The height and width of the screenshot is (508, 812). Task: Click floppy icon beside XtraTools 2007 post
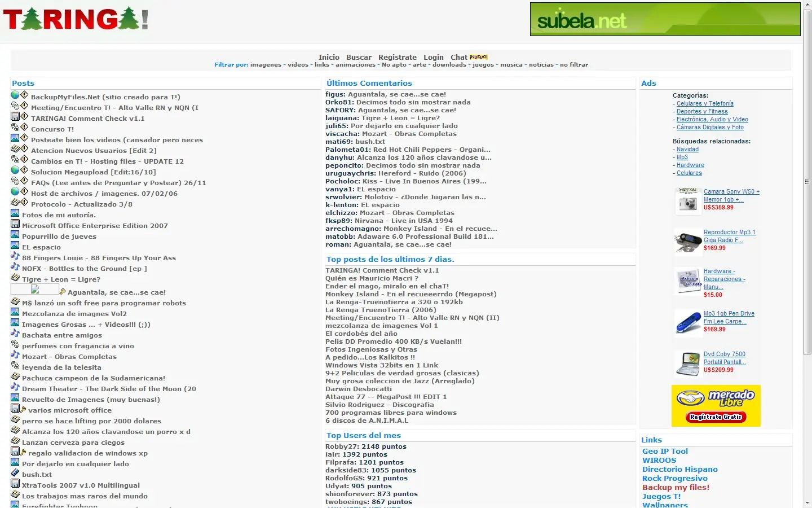15,483
